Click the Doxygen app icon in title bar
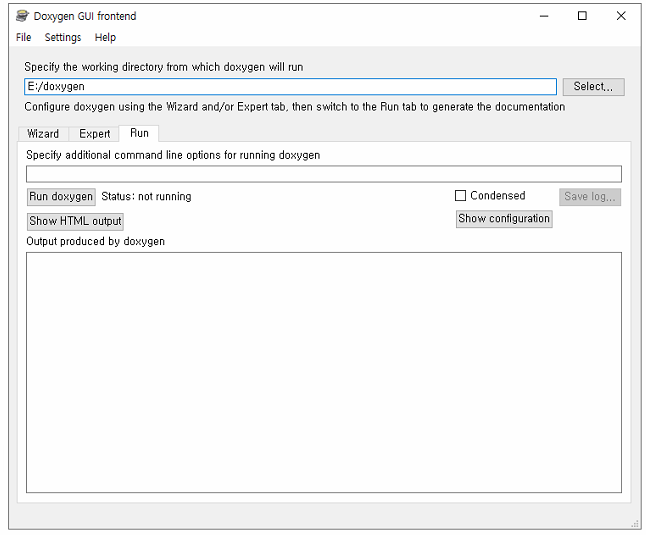Image resolution: width=646 pixels, height=535 pixels. (x=22, y=16)
